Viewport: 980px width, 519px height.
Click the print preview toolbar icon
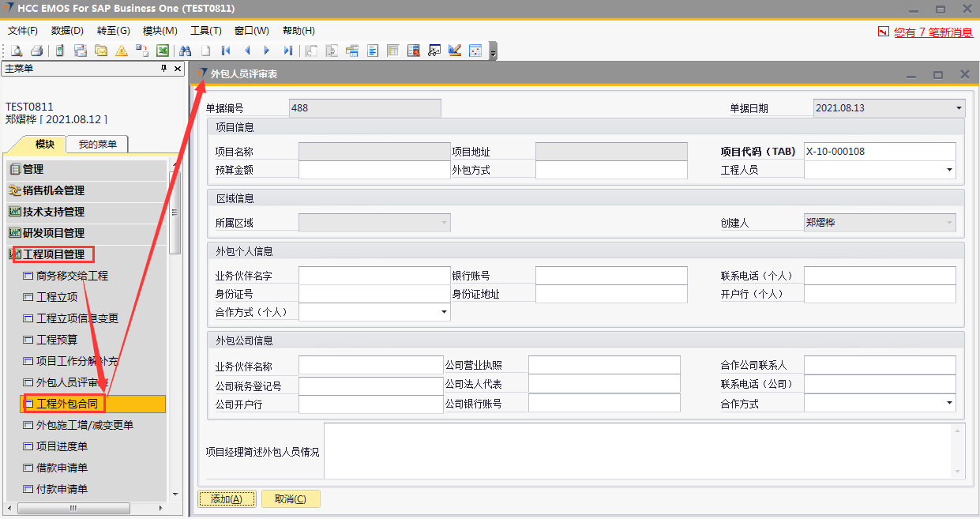click(x=17, y=51)
